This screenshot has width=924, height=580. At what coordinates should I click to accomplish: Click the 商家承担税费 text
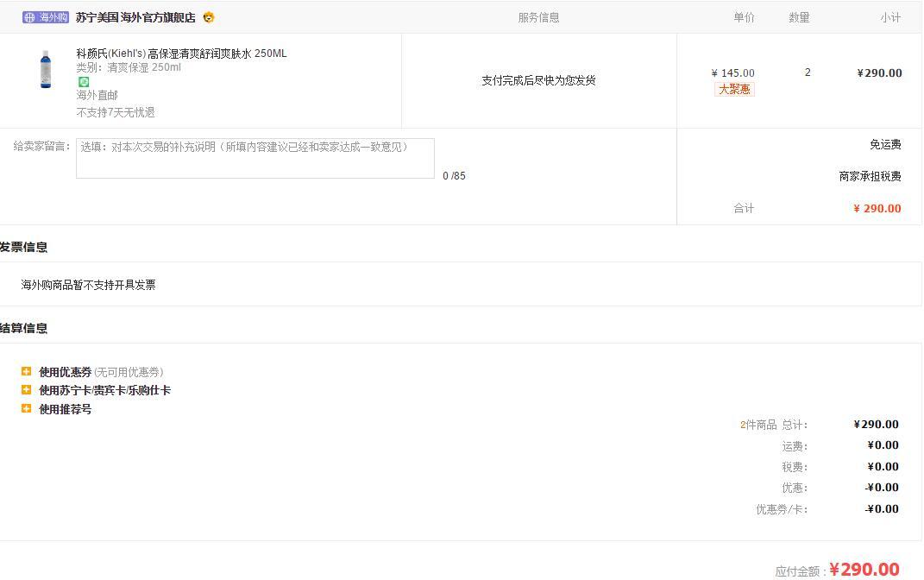870,176
